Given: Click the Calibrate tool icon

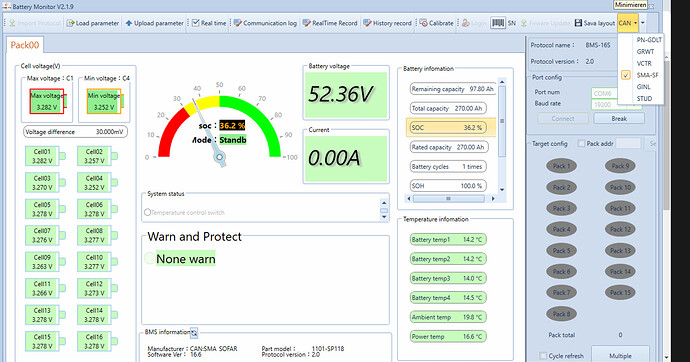Looking at the screenshot, I should pyautogui.click(x=423, y=23).
